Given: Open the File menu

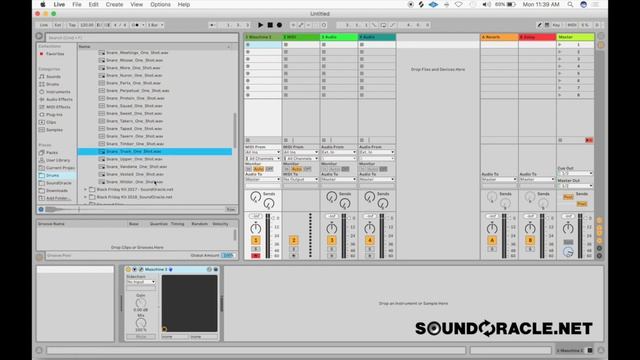Looking at the screenshot, I should [x=77, y=4].
